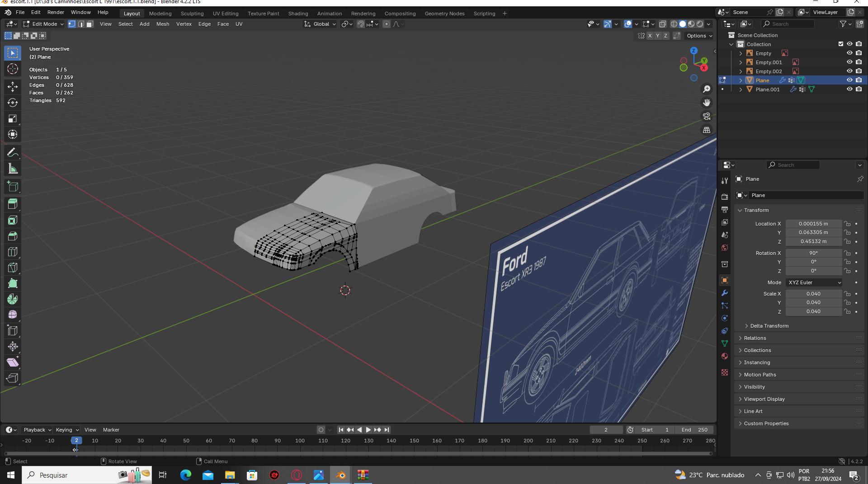Select the Loop Cut tool
The height and width of the screenshot is (484, 868).
pyautogui.click(x=13, y=252)
